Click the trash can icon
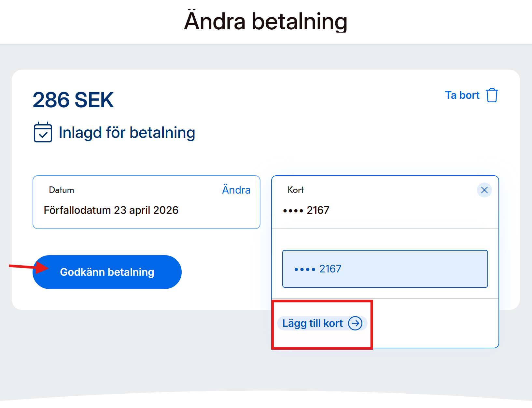This screenshot has height=408, width=532. pyautogui.click(x=492, y=95)
